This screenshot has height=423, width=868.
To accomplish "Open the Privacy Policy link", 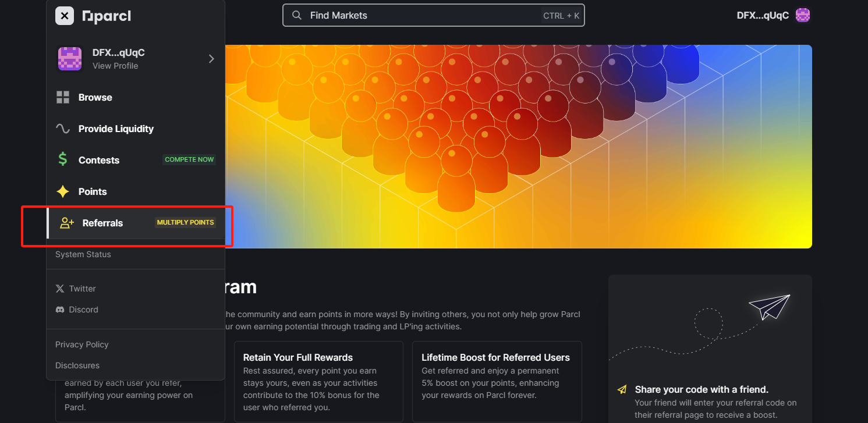I will point(82,344).
